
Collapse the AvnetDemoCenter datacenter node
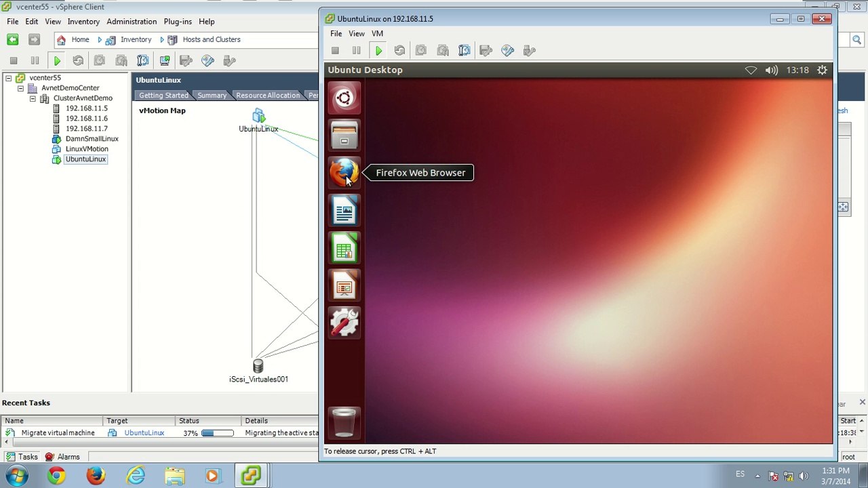click(20, 88)
